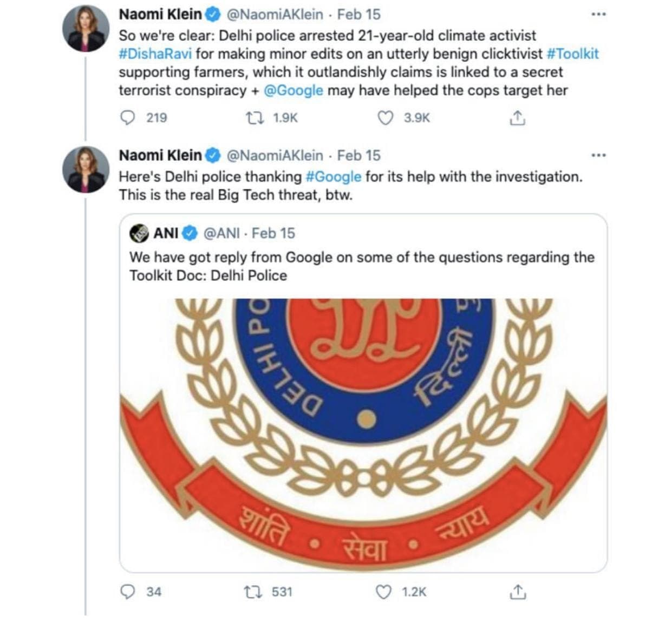The height and width of the screenshot is (643, 672).
Task: Click the ANI profile avatar in quote
Action: click(x=139, y=233)
